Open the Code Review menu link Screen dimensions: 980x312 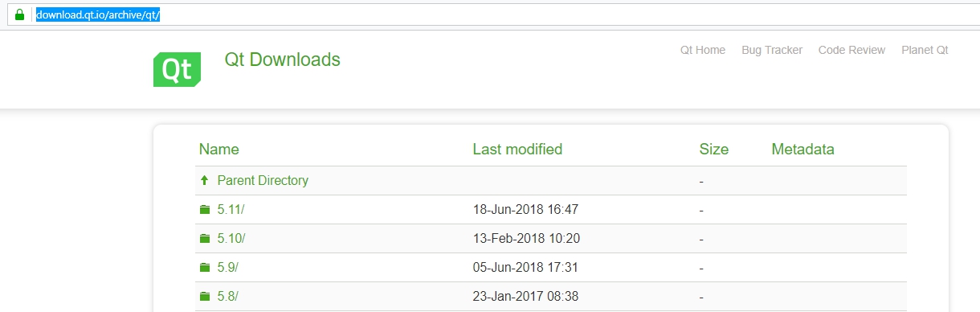pyautogui.click(x=851, y=50)
